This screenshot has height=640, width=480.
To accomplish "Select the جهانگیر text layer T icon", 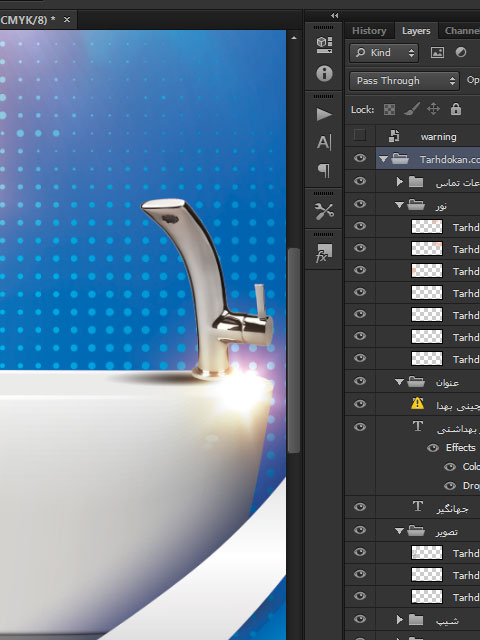I will pos(418,507).
